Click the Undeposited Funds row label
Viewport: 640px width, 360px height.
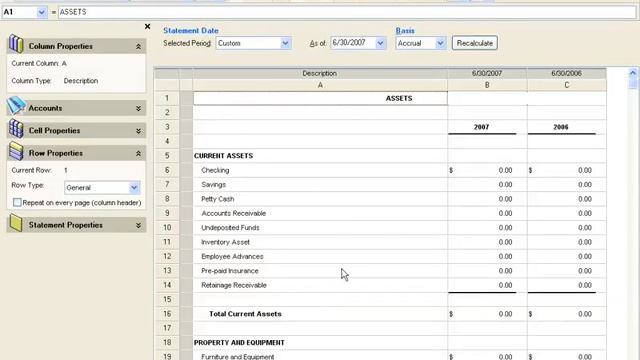(x=230, y=227)
